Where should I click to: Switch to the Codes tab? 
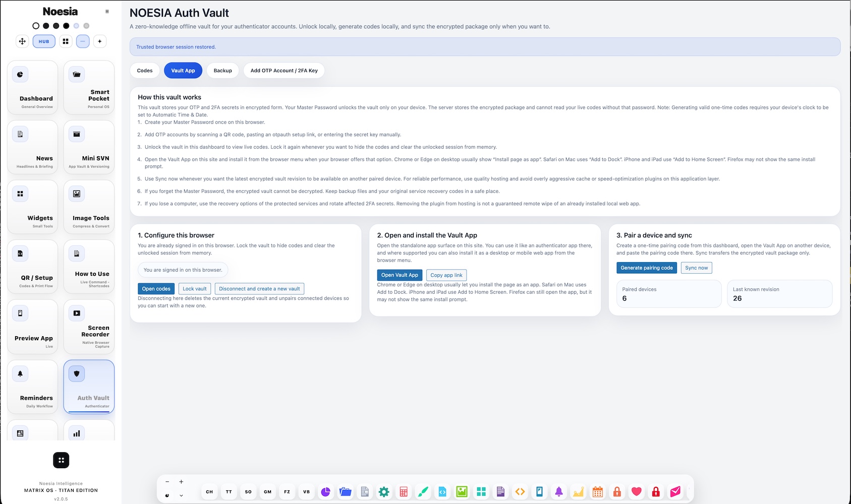click(145, 71)
